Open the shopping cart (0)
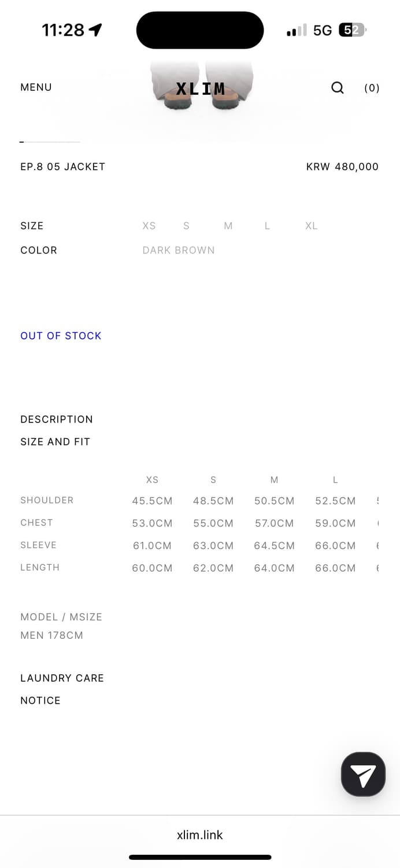Viewport: 400px width, 868px height. tap(372, 88)
